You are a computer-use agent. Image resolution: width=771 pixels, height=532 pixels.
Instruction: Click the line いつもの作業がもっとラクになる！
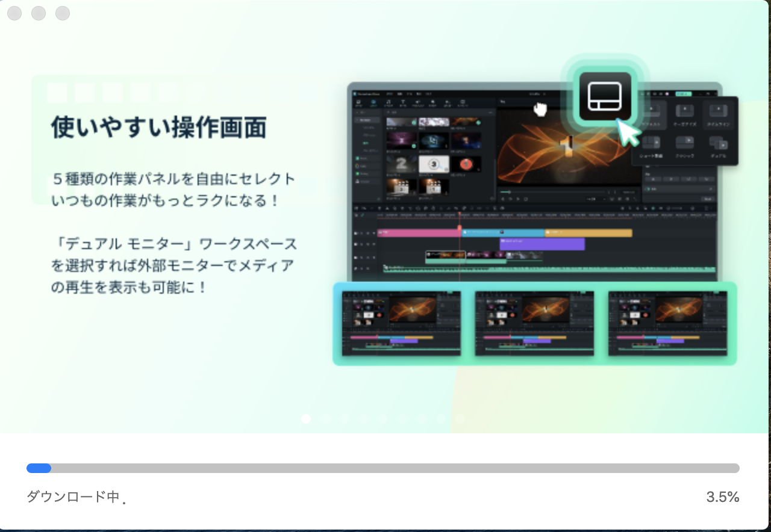coord(166,200)
